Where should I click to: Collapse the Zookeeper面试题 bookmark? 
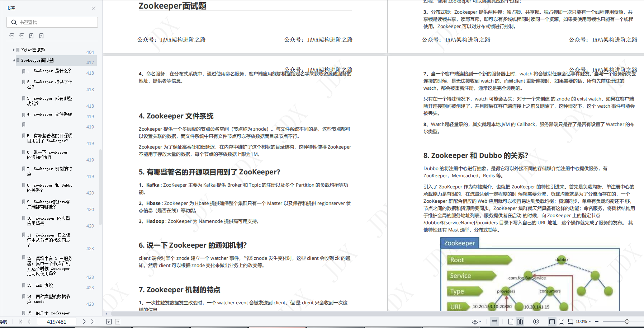pos(14,60)
